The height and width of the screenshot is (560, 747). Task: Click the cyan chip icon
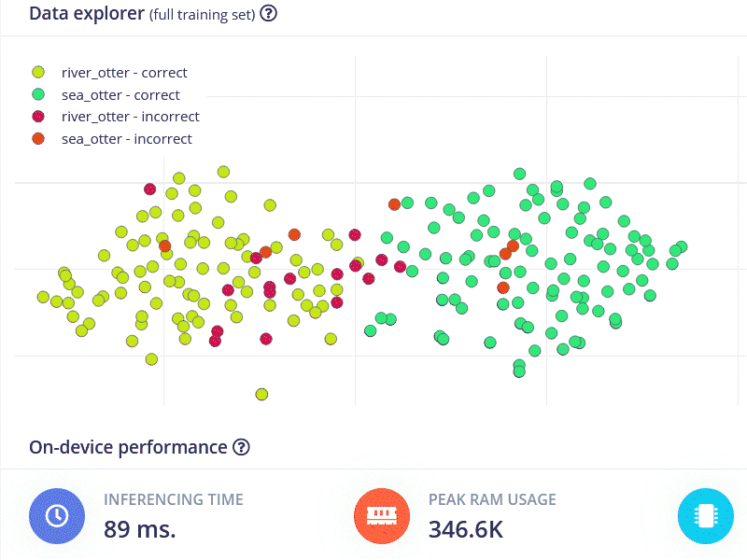click(x=705, y=515)
